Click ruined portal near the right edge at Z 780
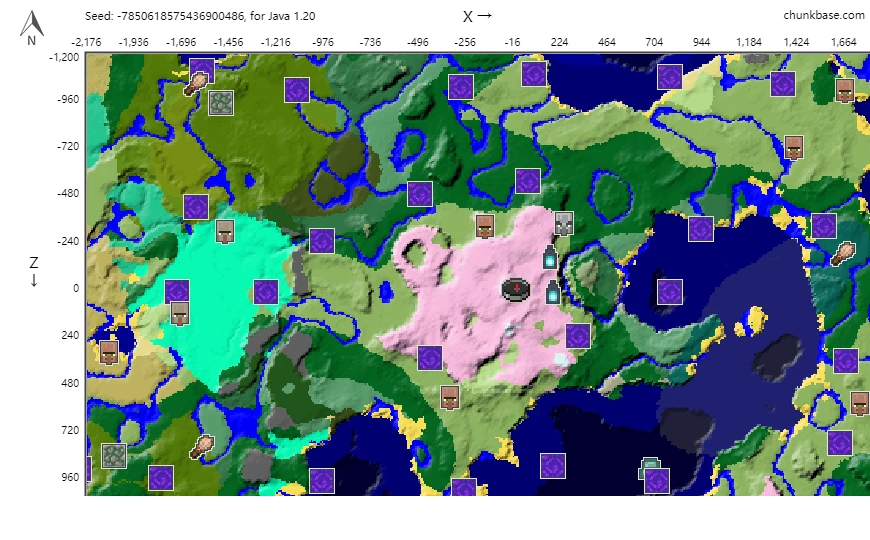 pos(839,443)
